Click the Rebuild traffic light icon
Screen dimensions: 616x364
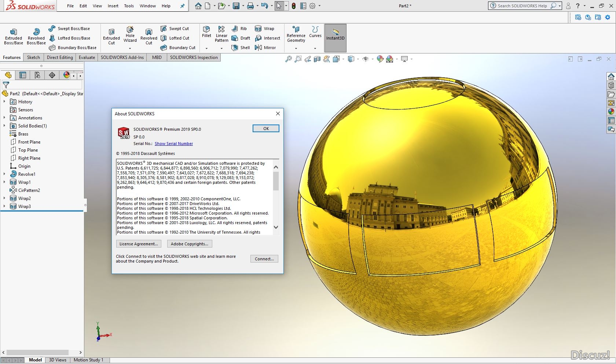[294, 6]
